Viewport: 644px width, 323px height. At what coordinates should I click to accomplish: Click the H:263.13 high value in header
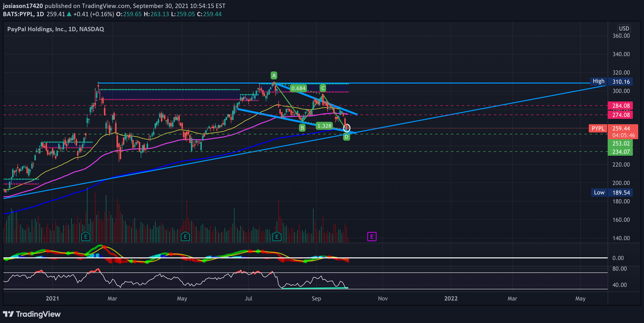tap(156, 14)
